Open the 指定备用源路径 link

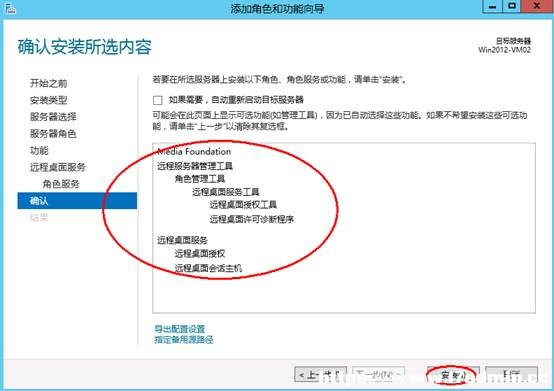(x=184, y=340)
